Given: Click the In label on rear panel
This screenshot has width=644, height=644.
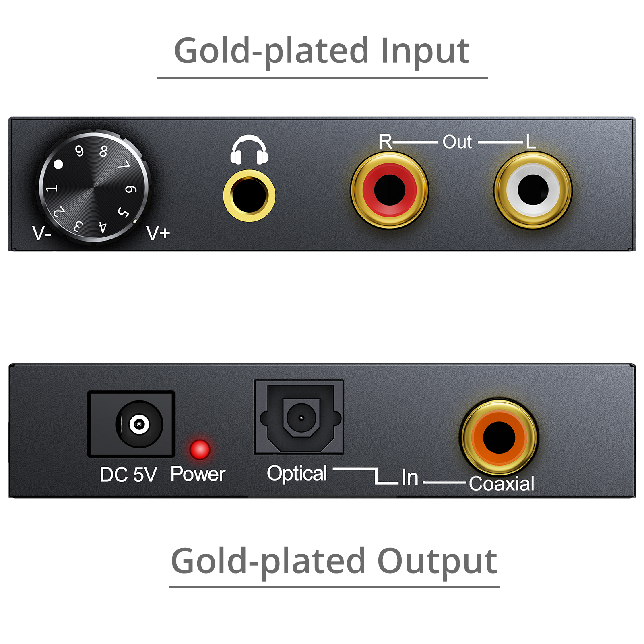Looking at the screenshot, I should (x=410, y=478).
